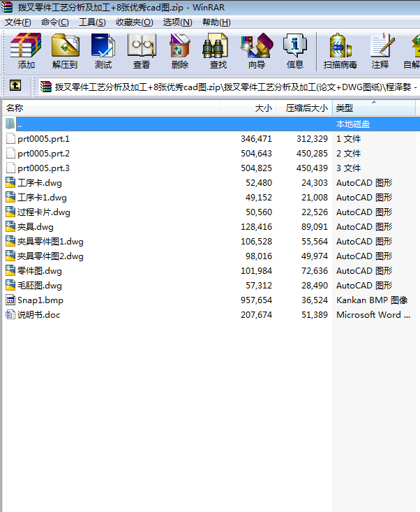Select file 夹具零件图2.dwg
Image resolution: width=420 pixels, height=512 pixels.
coord(50,256)
